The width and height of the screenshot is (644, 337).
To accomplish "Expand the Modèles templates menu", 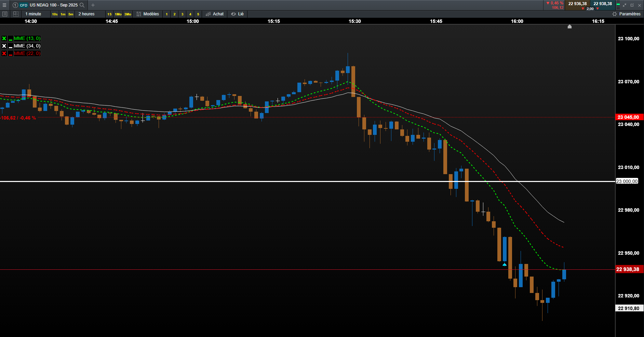I will 148,14.
